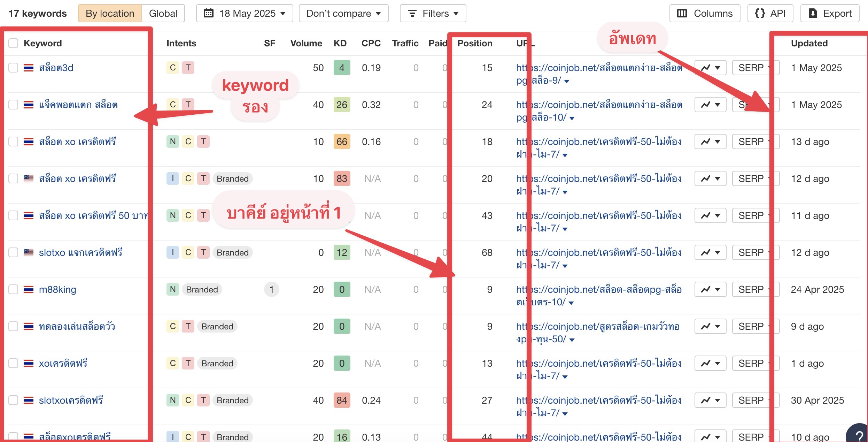Screen dimensions: 868x442
Task: Sort by the Volume column header
Action: pyautogui.click(x=306, y=43)
